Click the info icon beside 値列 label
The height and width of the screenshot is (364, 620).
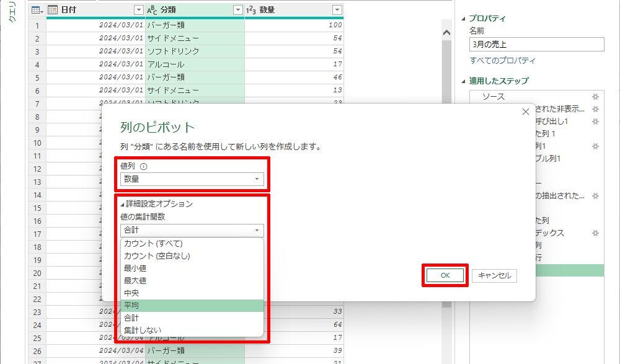(144, 166)
